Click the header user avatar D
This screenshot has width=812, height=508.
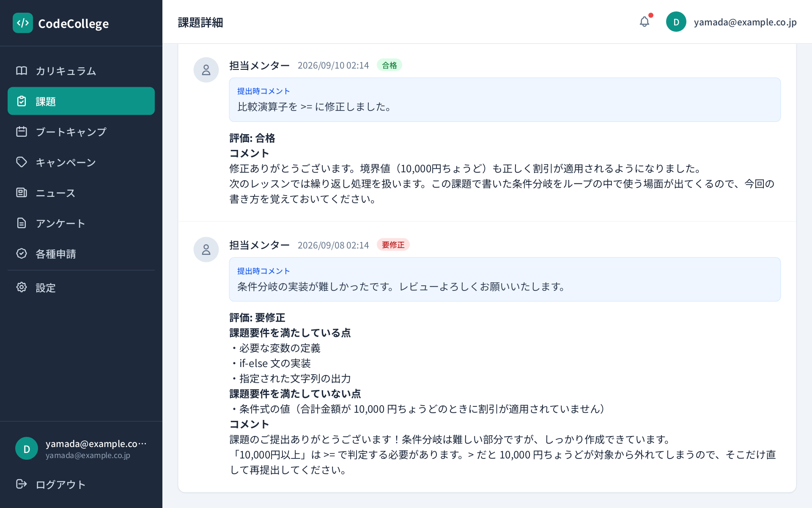[x=676, y=22]
